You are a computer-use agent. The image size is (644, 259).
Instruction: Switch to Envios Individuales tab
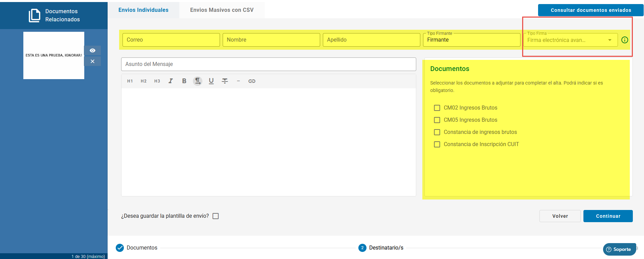(143, 10)
